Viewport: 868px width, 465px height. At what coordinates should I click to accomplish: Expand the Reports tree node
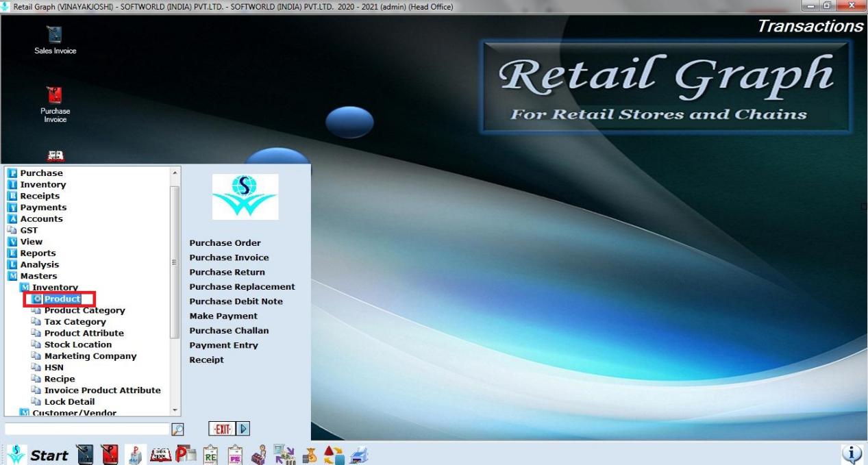tap(38, 253)
